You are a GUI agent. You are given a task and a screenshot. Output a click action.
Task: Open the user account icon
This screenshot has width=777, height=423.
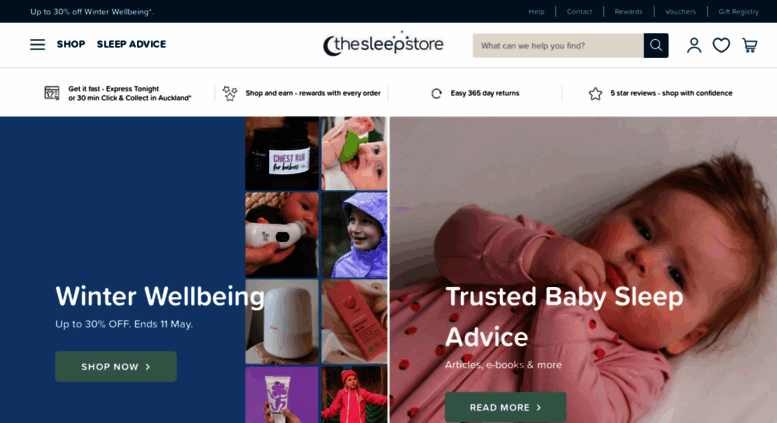pos(694,46)
